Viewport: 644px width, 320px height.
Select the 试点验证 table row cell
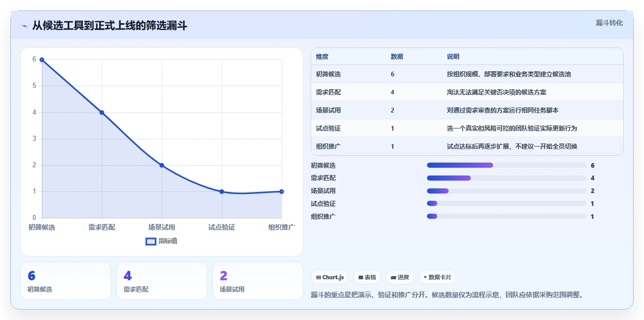point(328,129)
